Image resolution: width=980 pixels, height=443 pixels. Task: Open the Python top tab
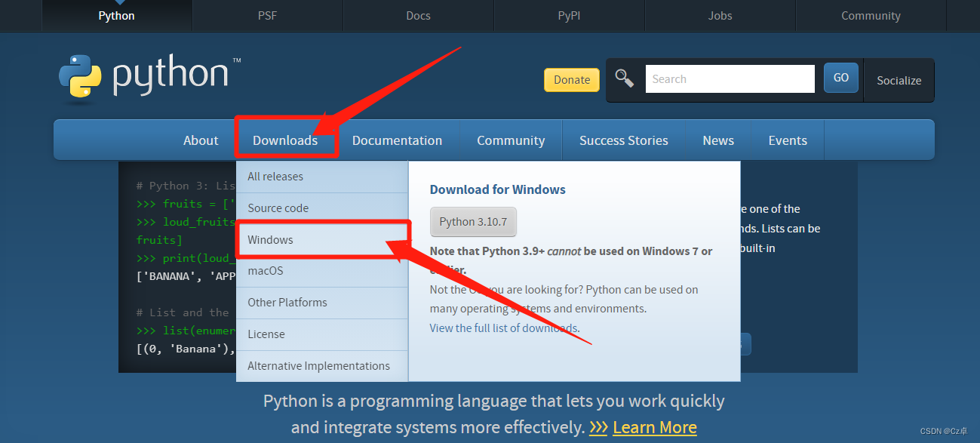click(116, 15)
